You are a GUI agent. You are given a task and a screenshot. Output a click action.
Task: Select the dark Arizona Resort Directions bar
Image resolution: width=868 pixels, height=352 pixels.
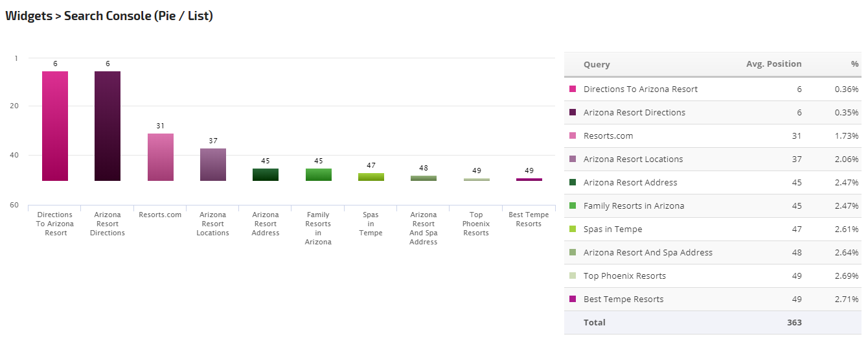coord(108,126)
